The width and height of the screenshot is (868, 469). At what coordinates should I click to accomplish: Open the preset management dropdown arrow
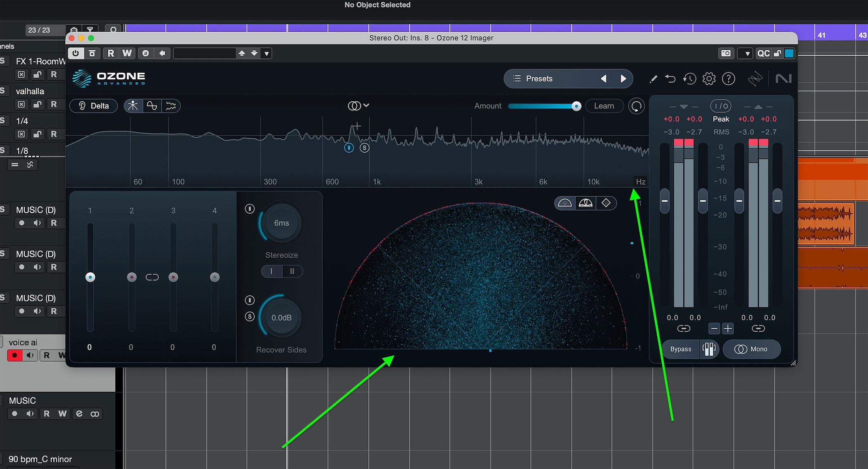[267, 53]
